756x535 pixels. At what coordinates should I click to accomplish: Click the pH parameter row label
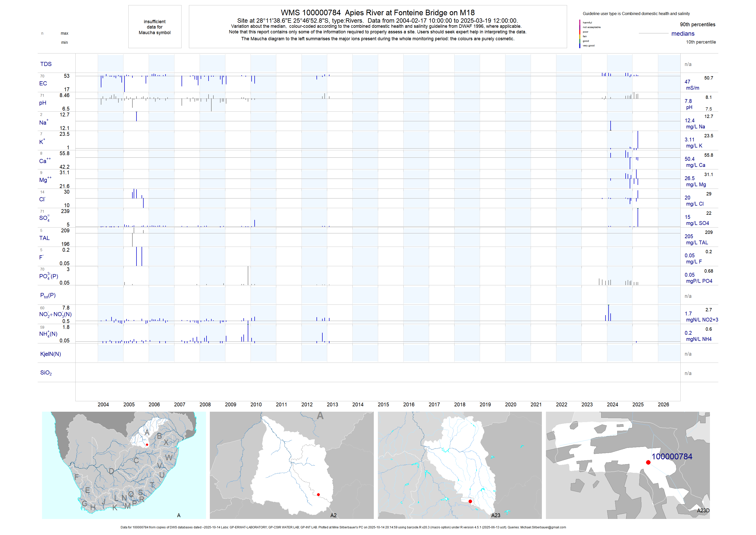pos(43,103)
